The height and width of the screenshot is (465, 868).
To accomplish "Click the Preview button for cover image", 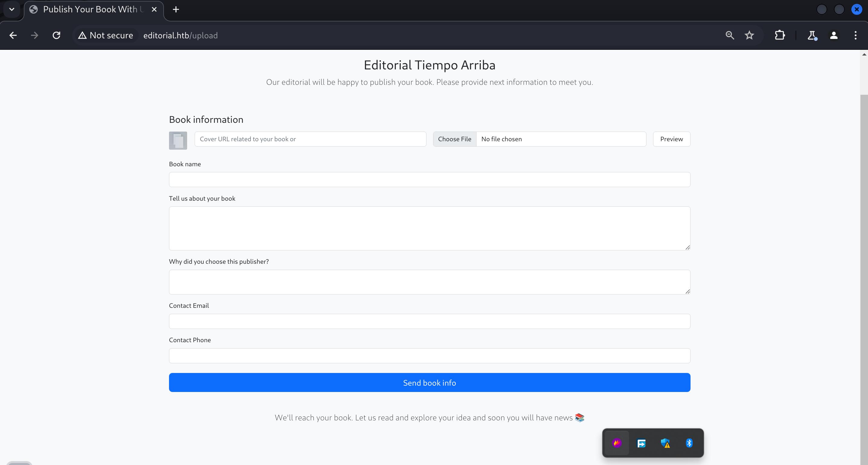I will 672,139.
